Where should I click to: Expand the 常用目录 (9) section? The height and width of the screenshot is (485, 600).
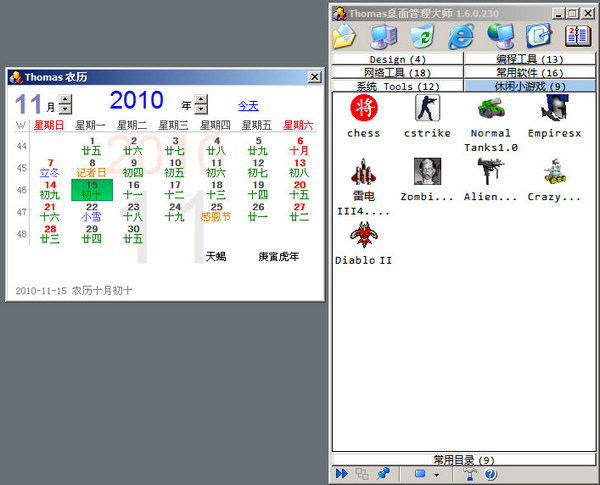click(x=463, y=460)
